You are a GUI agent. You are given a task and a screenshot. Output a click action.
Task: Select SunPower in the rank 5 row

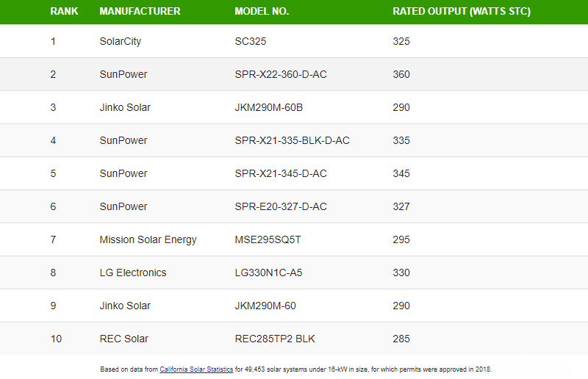[x=123, y=173]
